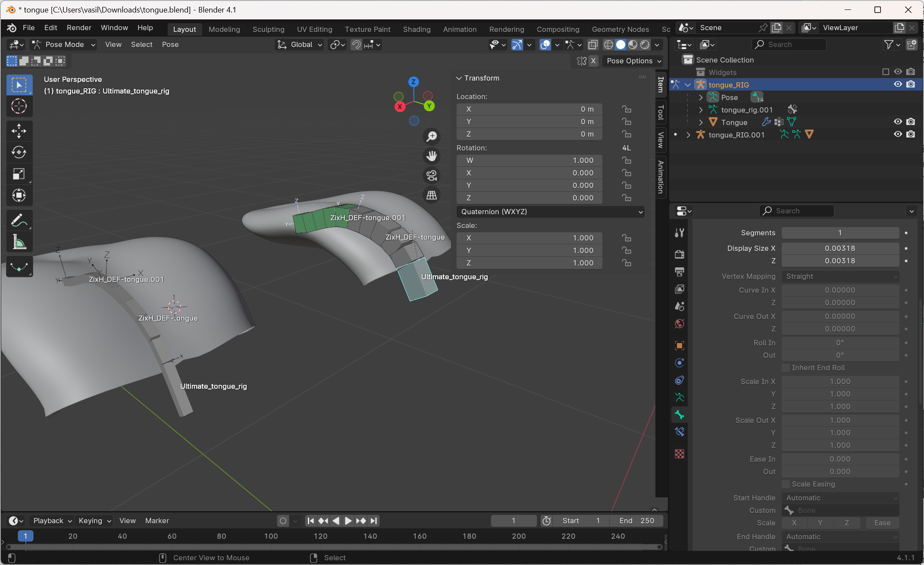
Task: Enable Inherit End Roll checkbox
Action: tap(786, 368)
